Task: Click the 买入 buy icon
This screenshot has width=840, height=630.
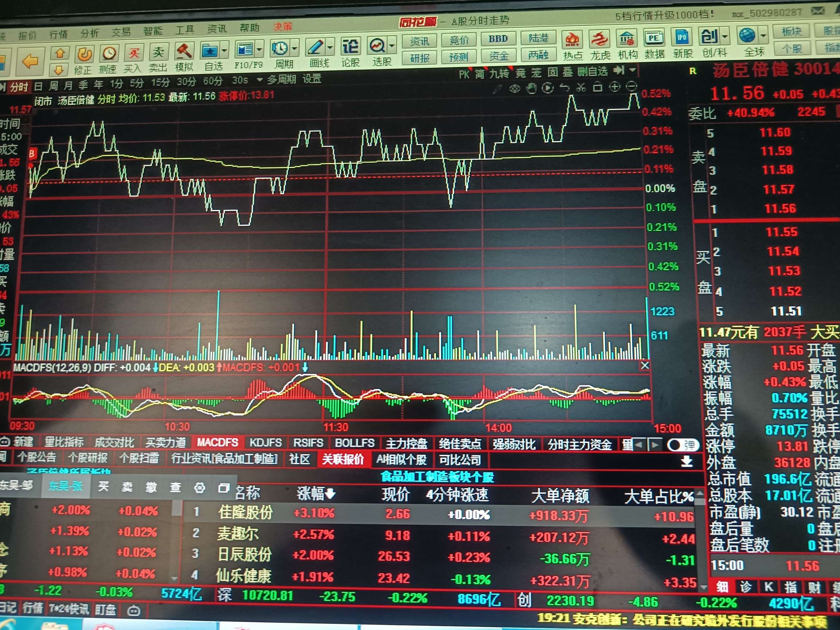Action: [x=133, y=53]
